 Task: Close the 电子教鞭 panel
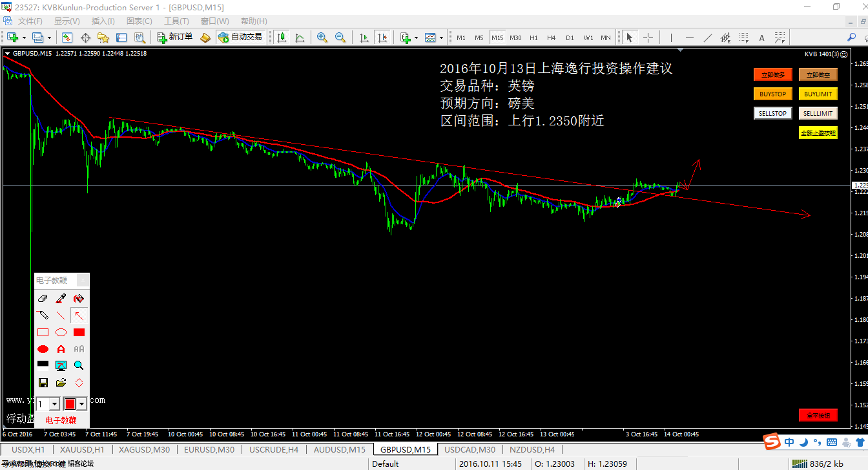(x=82, y=280)
